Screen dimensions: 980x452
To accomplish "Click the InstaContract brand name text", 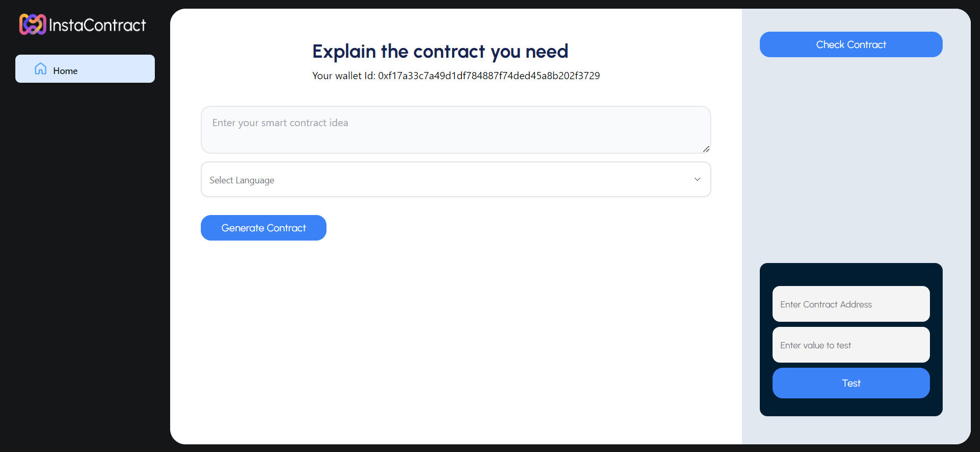I will click(x=98, y=25).
